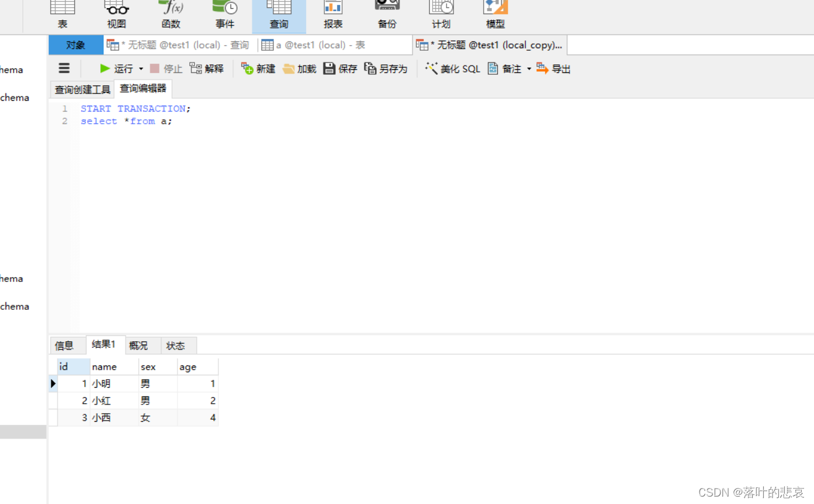This screenshot has height=504, width=814.
Task: Click the select *from a; line
Action: (x=126, y=121)
